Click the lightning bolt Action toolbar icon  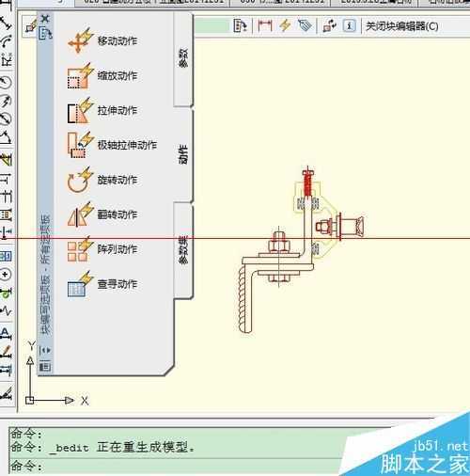pyautogui.click(x=285, y=25)
